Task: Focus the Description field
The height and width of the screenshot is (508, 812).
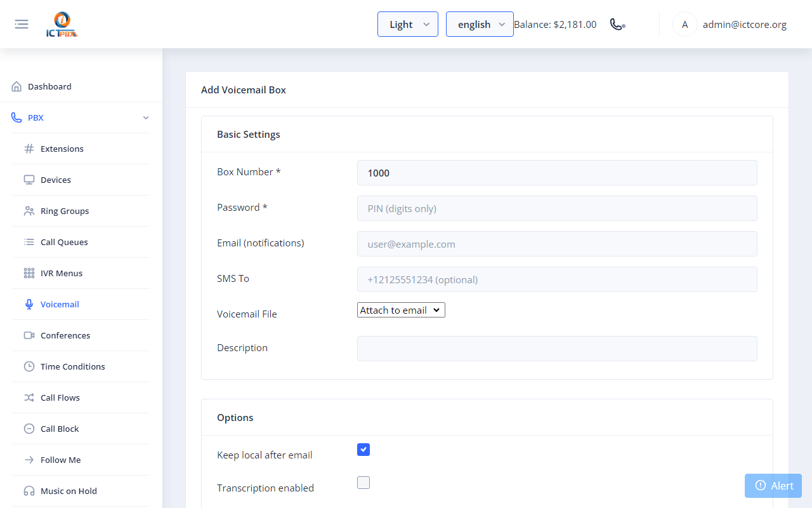Action: pos(557,349)
